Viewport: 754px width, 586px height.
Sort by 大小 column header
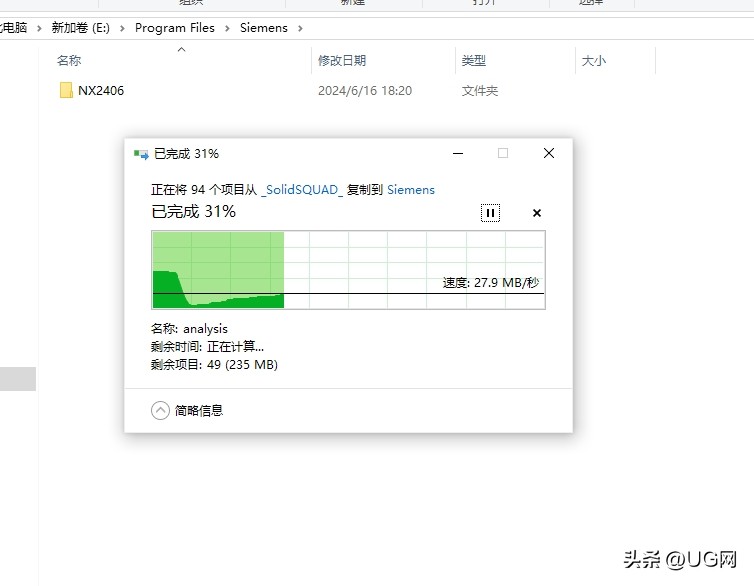(x=594, y=61)
